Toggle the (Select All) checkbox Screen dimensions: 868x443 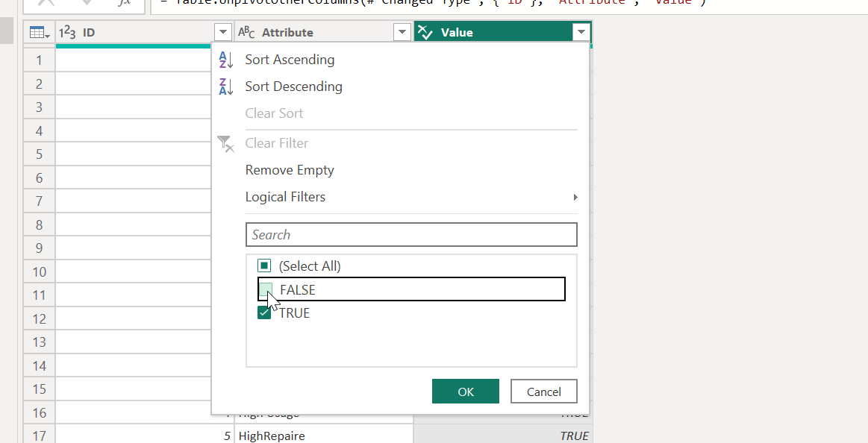265,266
